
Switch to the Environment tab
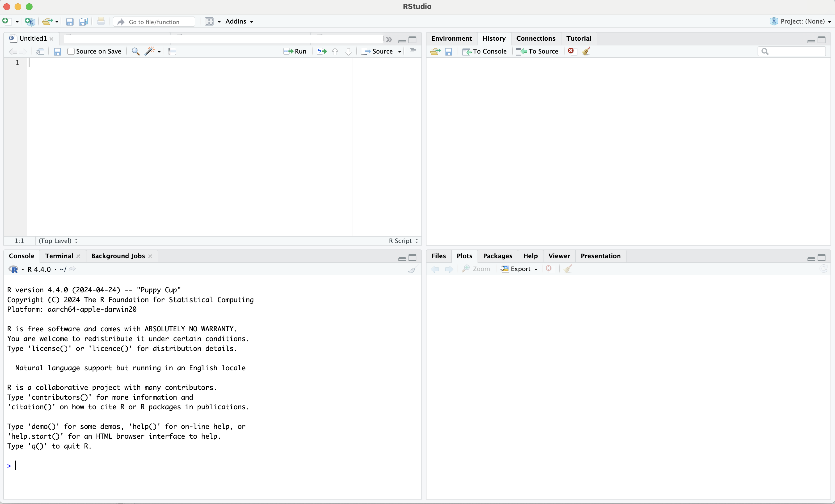pyautogui.click(x=451, y=38)
